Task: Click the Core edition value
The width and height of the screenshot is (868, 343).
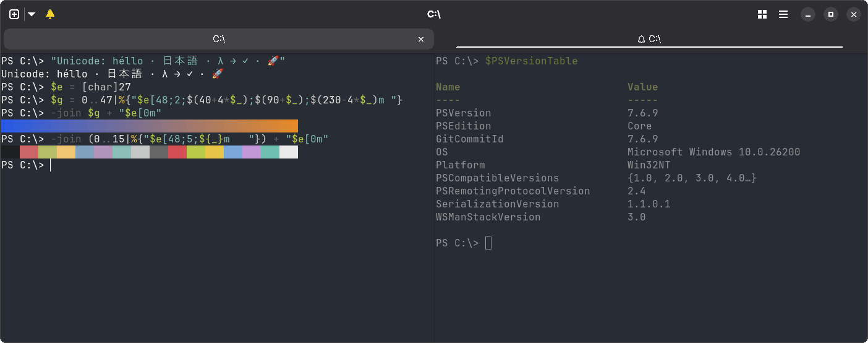Action: pyautogui.click(x=640, y=126)
